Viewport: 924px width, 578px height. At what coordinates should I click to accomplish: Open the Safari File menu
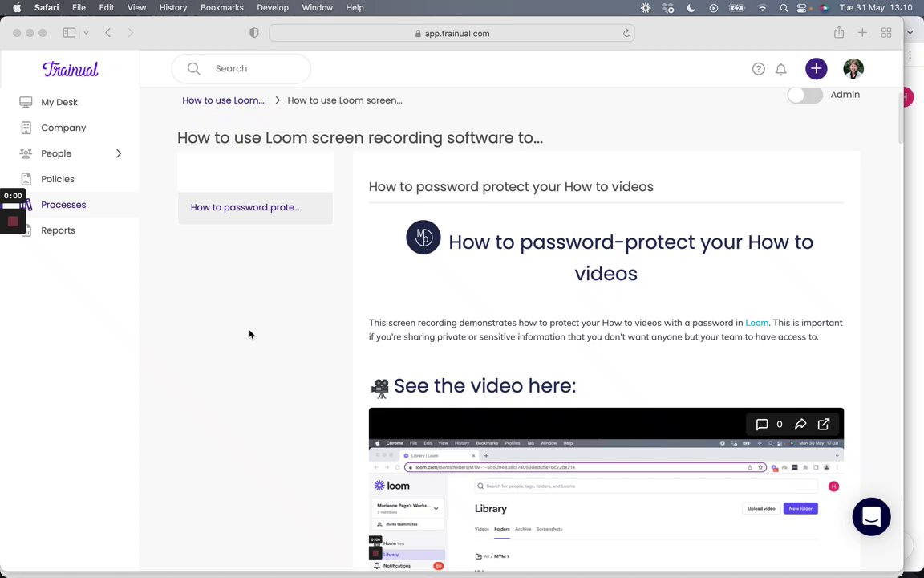(79, 8)
